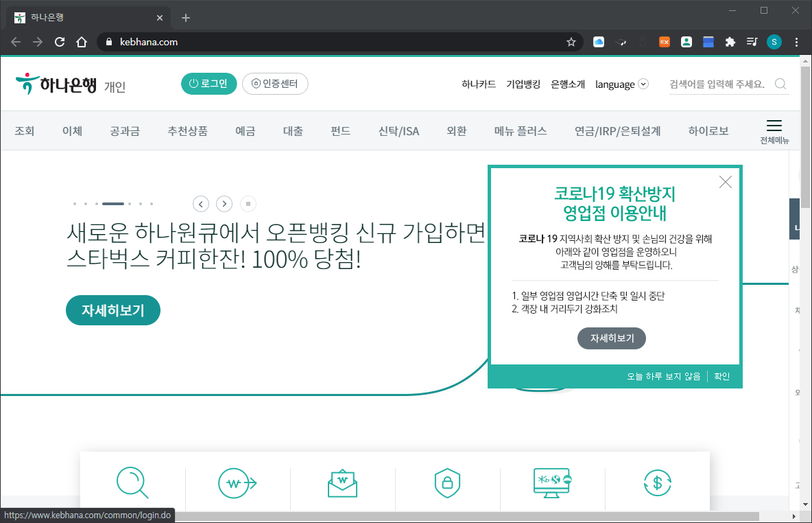The image size is (812, 523).
Task: Open a new browser tab
Action: (x=186, y=18)
